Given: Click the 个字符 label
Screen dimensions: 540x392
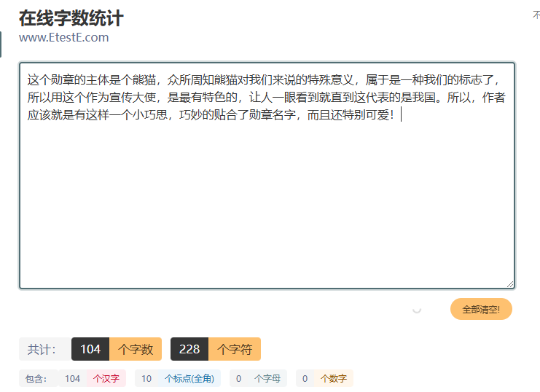Looking at the screenshot, I should tap(235, 349).
